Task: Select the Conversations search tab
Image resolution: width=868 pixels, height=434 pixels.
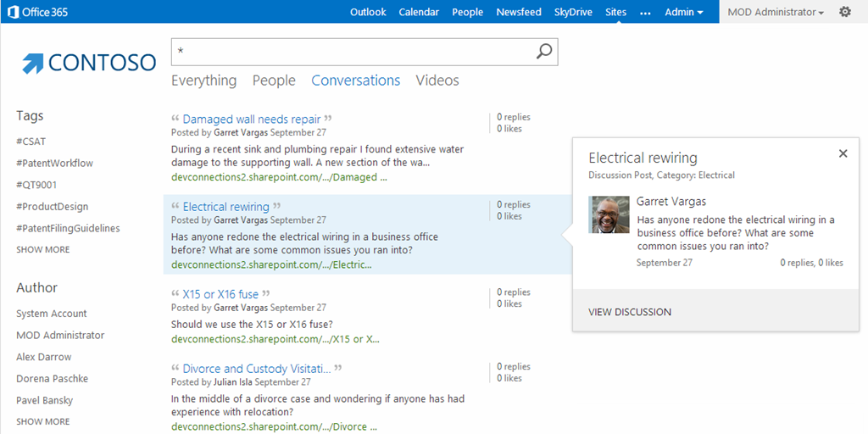Action: (x=356, y=81)
